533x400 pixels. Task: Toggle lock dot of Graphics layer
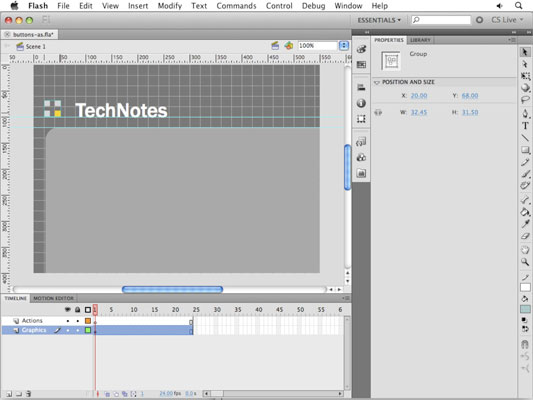pyautogui.click(x=78, y=330)
